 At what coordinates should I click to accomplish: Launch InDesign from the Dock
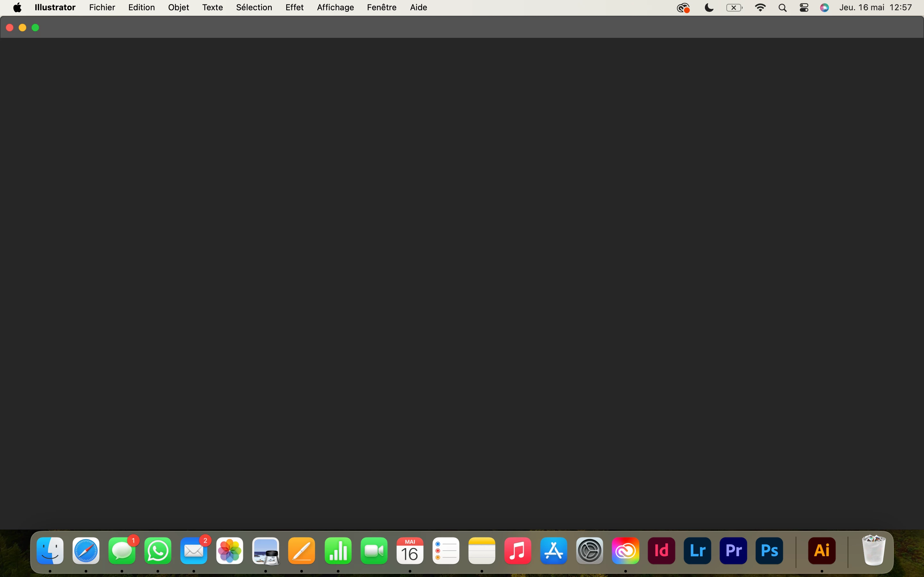[661, 551]
